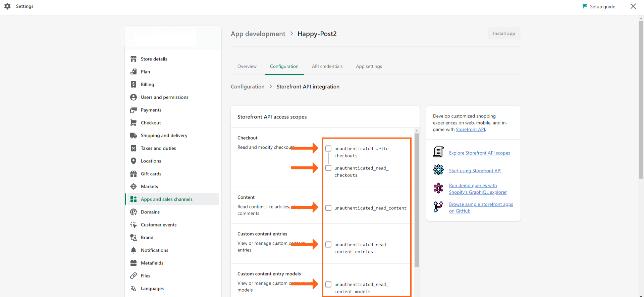Open Explore Storefront API scopes link

pyautogui.click(x=479, y=153)
